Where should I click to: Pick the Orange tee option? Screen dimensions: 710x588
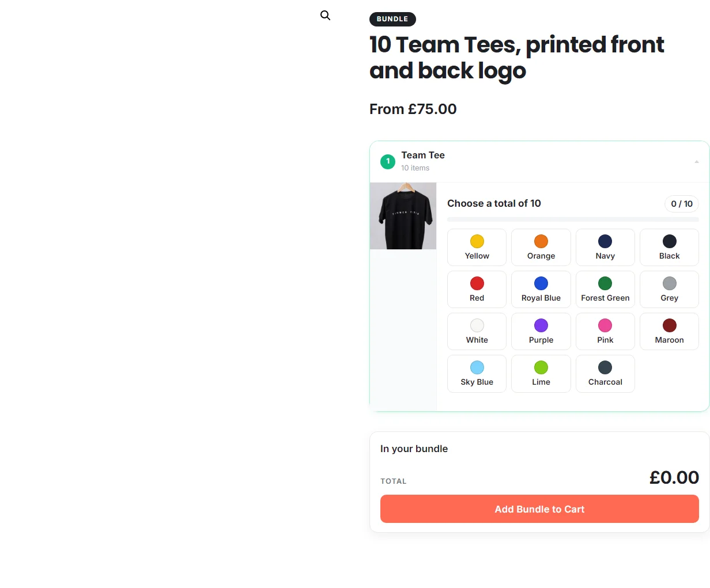[541, 248]
